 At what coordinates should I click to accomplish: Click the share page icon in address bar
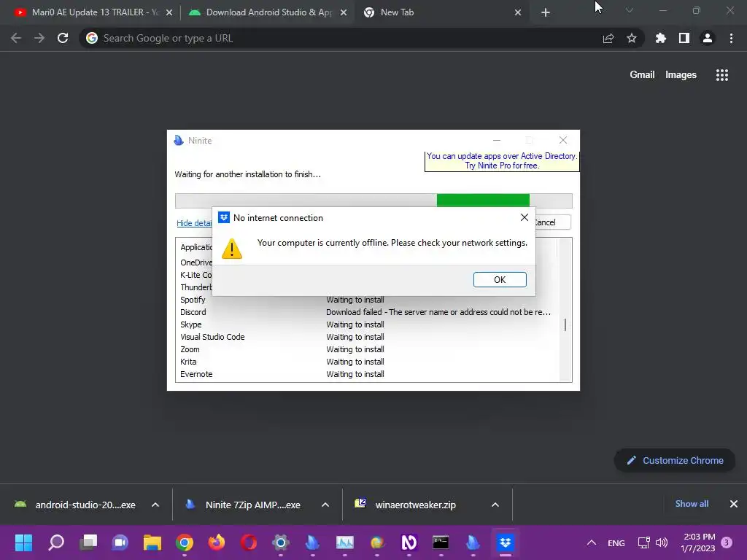click(x=608, y=38)
